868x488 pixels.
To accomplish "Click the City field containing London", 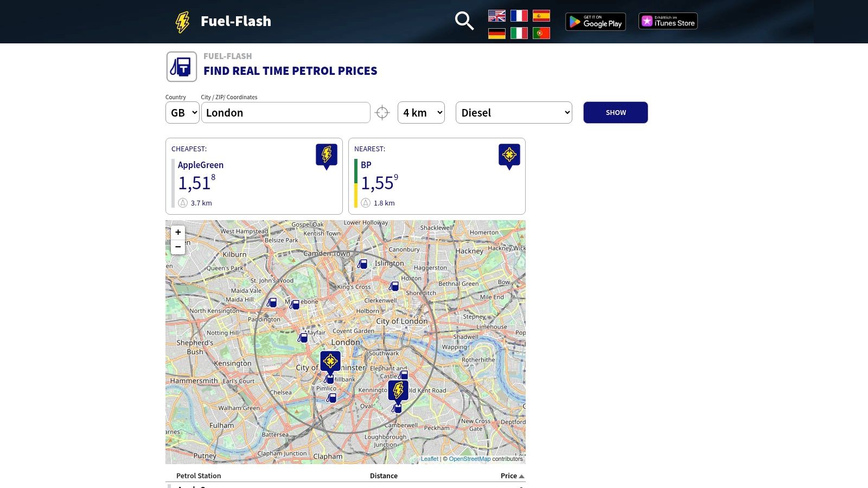I will [286, 113].
